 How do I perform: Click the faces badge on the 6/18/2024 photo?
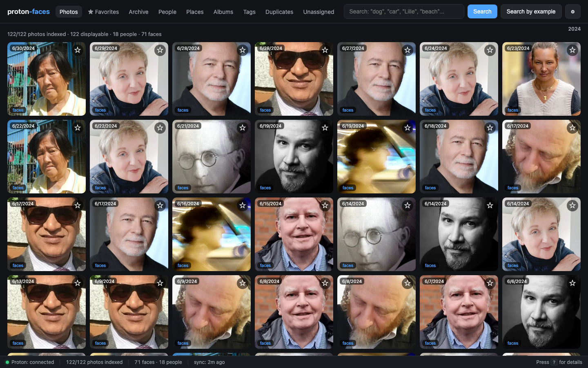[430, 188]
